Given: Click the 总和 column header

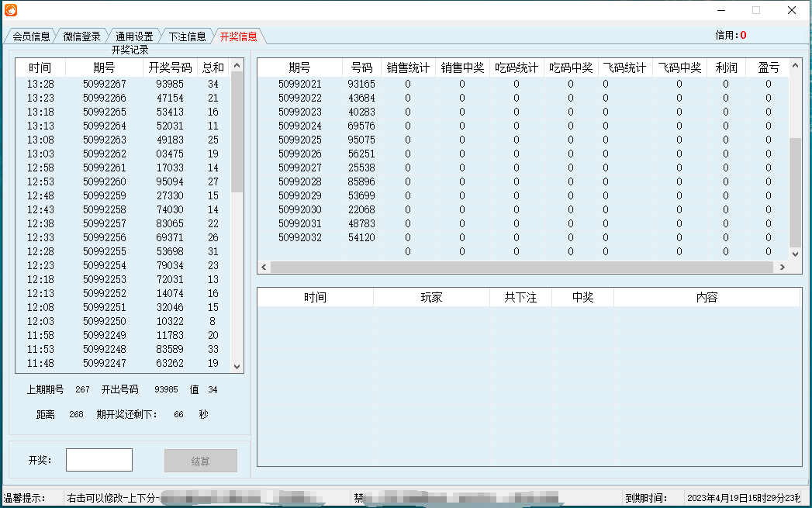Looking at the screenshot, I should (x=213, y=67).
